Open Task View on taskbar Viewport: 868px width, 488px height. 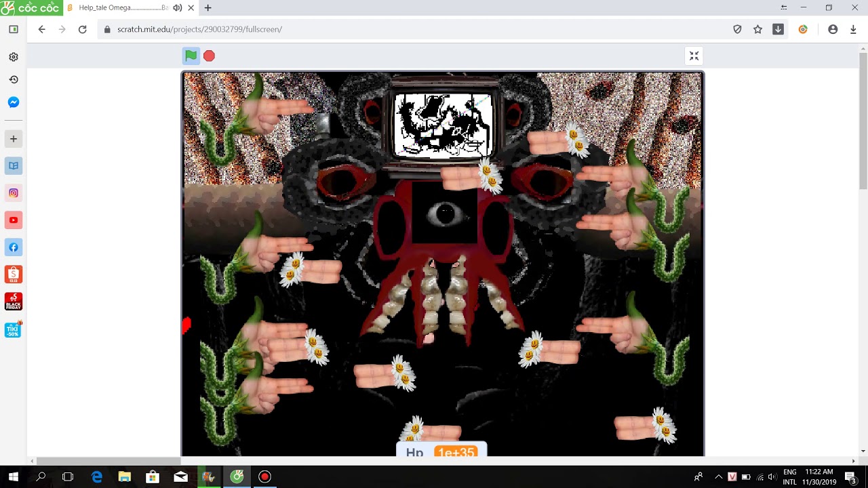coord(68,477)
